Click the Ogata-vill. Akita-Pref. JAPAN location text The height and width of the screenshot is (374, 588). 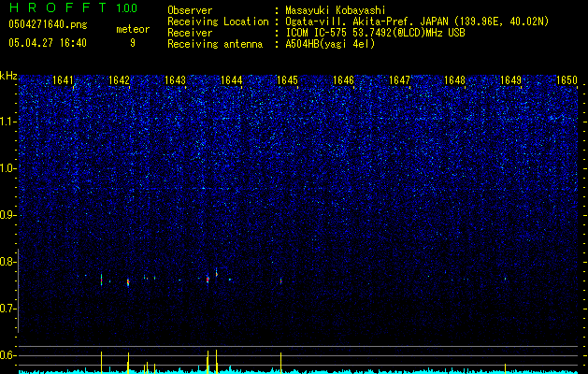point(417,22)
